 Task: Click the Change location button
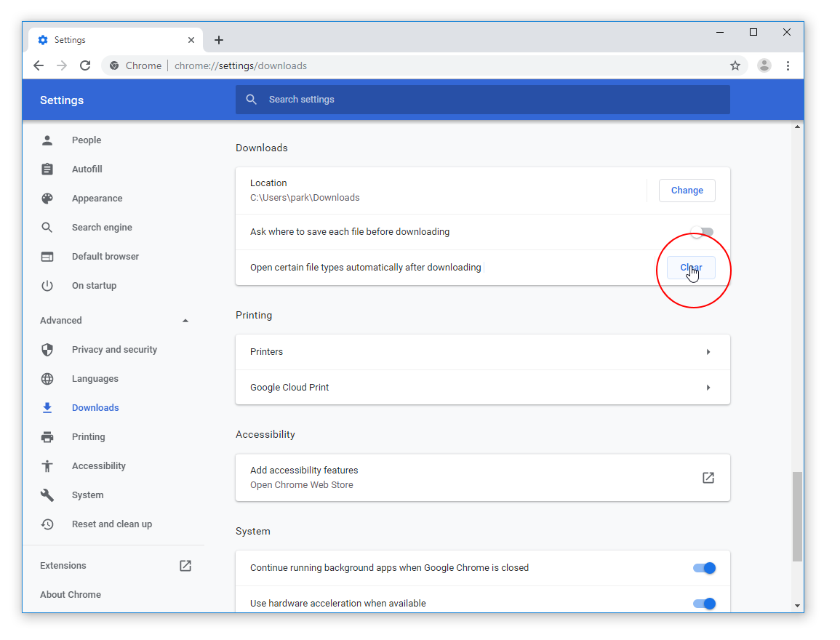coord(687,191)
